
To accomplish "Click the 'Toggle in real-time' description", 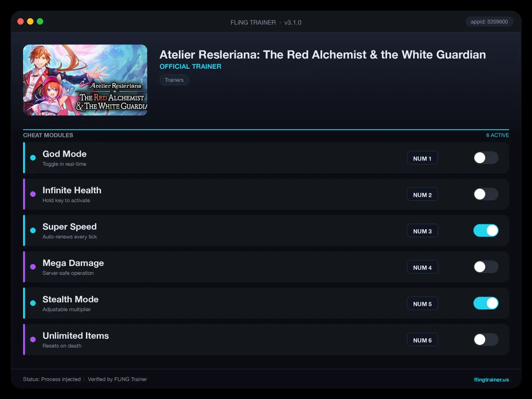I will 64,164.
